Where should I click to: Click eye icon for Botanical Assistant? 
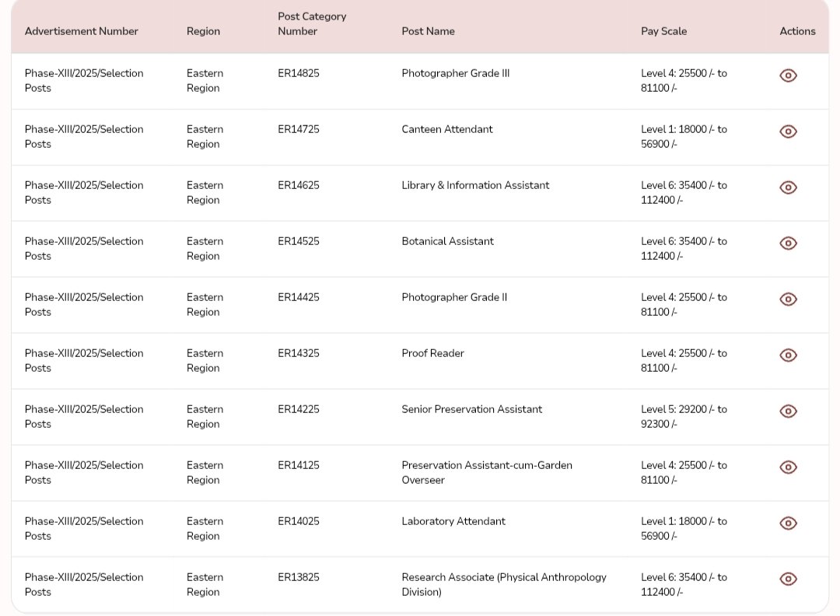click(788, 243)
